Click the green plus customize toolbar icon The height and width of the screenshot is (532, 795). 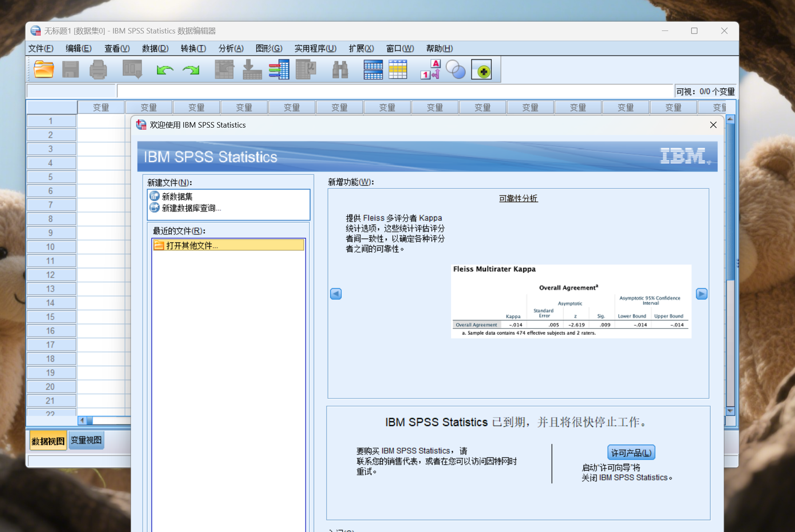482,70
